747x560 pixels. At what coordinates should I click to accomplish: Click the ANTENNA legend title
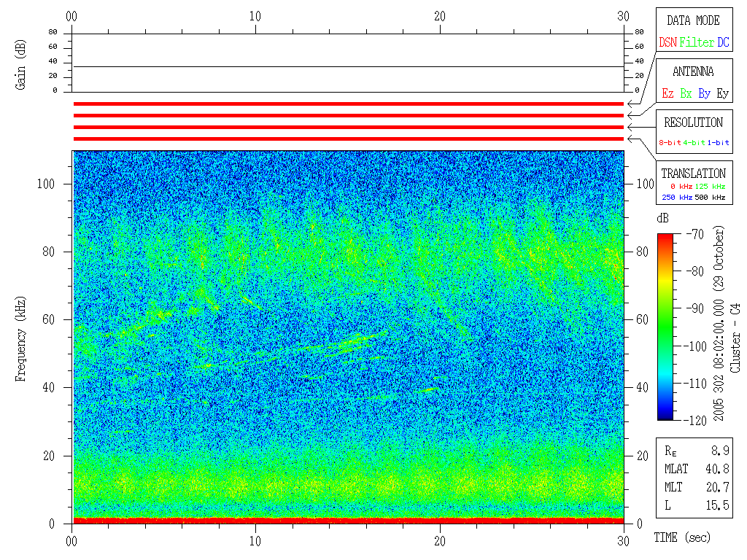coord(693,71)
